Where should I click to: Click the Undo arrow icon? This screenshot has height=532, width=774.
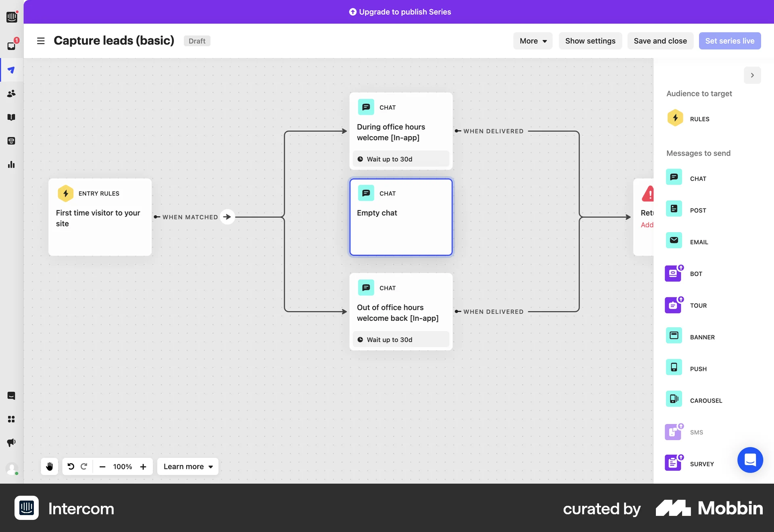pyautogui.click(x=71, y=466)
